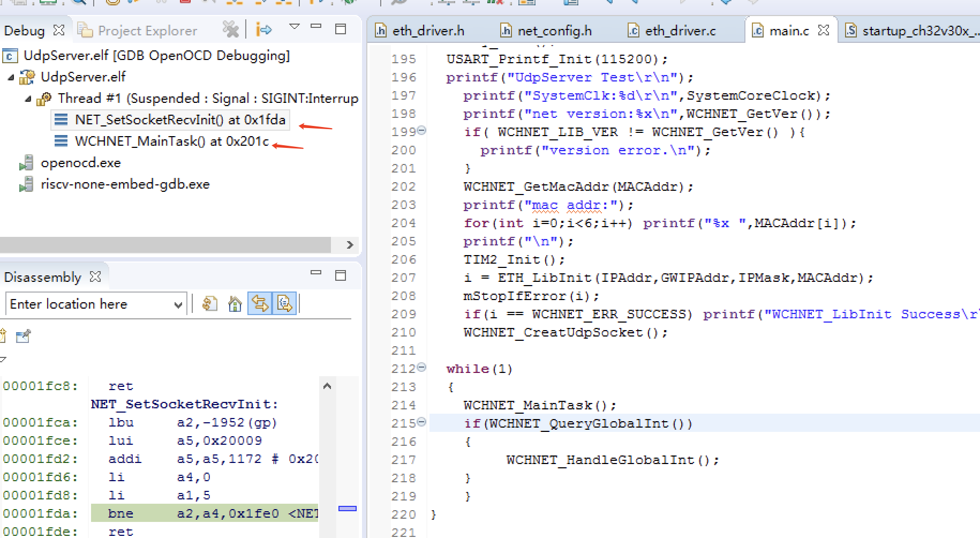The image size is (980, 538).
Task: Collapse the fold marker at line 215
Action: [421, 422]
